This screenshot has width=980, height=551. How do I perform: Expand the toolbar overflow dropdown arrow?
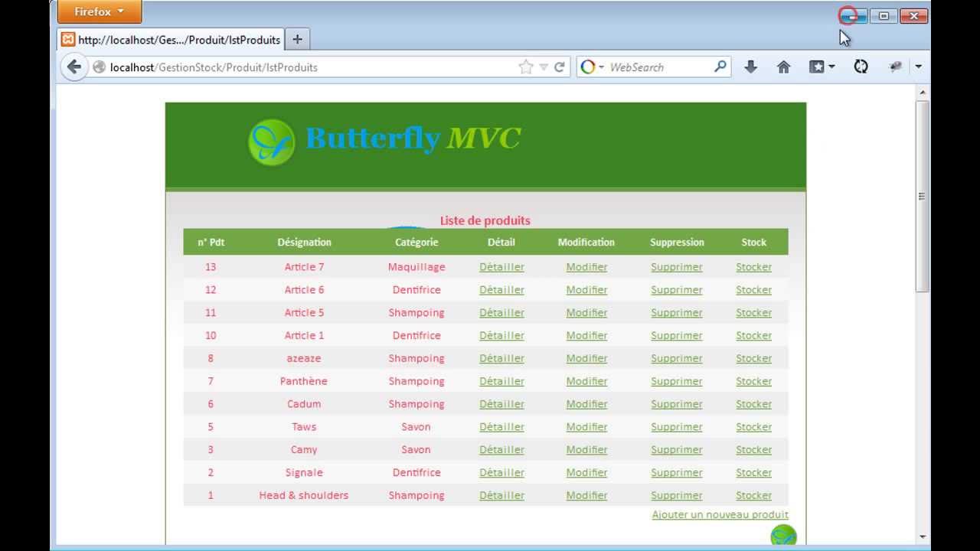(x=918, y=67)
